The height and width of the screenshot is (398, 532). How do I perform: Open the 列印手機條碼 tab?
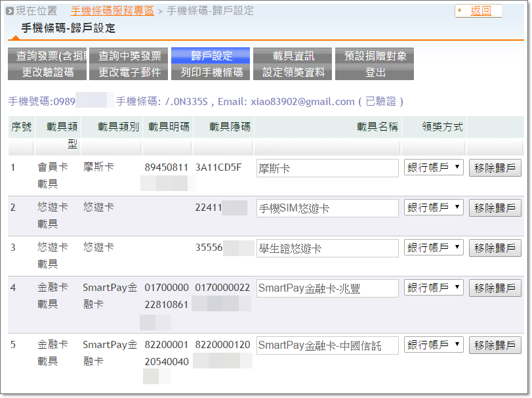(x=211, y=72)
